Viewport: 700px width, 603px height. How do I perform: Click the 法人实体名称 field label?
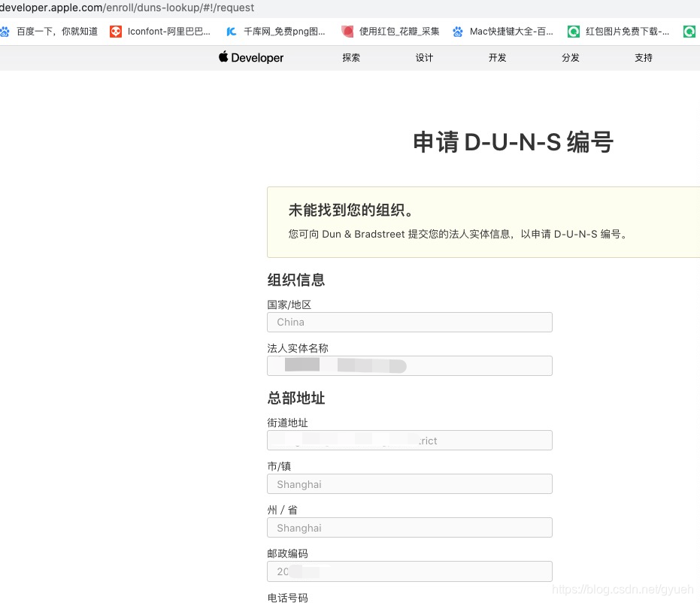coord(298,348)
